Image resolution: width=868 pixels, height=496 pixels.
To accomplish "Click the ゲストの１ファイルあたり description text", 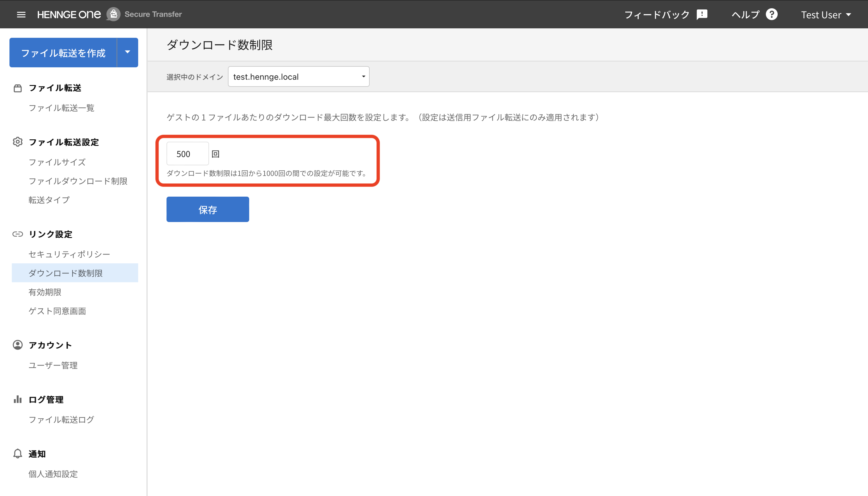I will pos(383,118).
